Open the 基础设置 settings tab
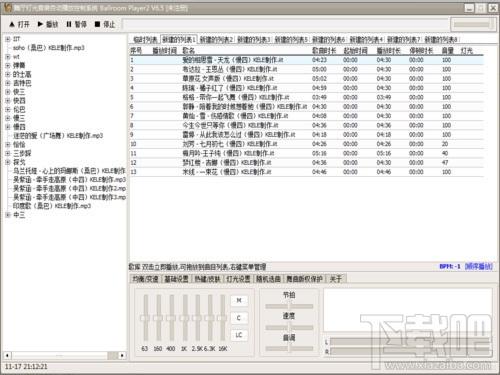 click(177, 279)
